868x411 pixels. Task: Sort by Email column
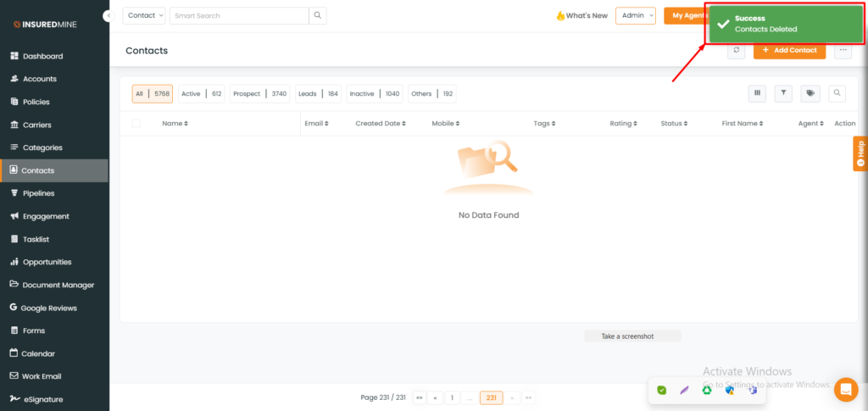[x=317, y=124]
